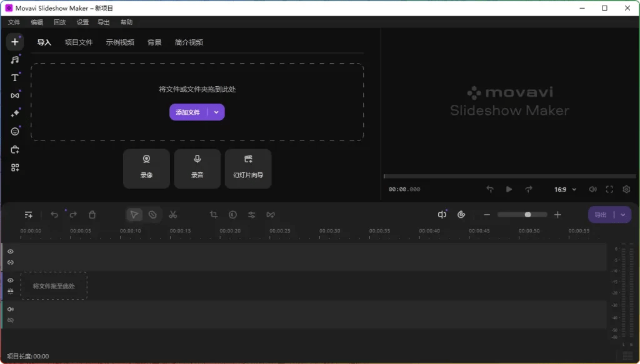The width and height of the screenshot is (640, 364).
Task: Open the titles (T) panel
Action: (14, 77)
